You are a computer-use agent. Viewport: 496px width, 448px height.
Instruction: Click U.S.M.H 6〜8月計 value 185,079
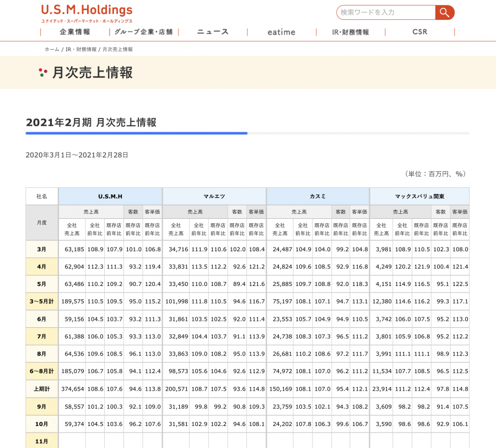(73, 371)
